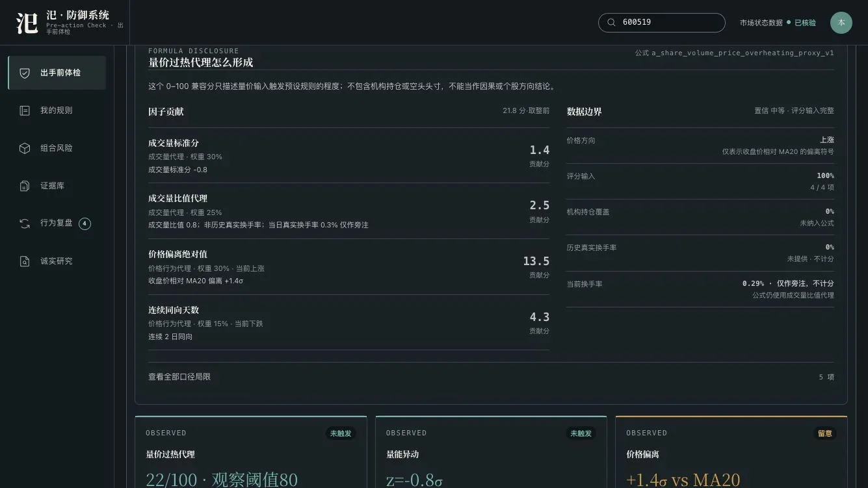The image size is (868, 488).
Task: Open the 量价过热代理 observed card
Action: (x=251, y=452)
